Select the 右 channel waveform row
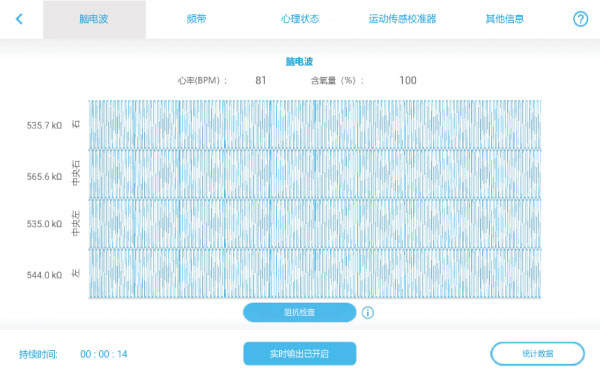The width and height of the screenshot is (600, 375). tap(315, 125)
